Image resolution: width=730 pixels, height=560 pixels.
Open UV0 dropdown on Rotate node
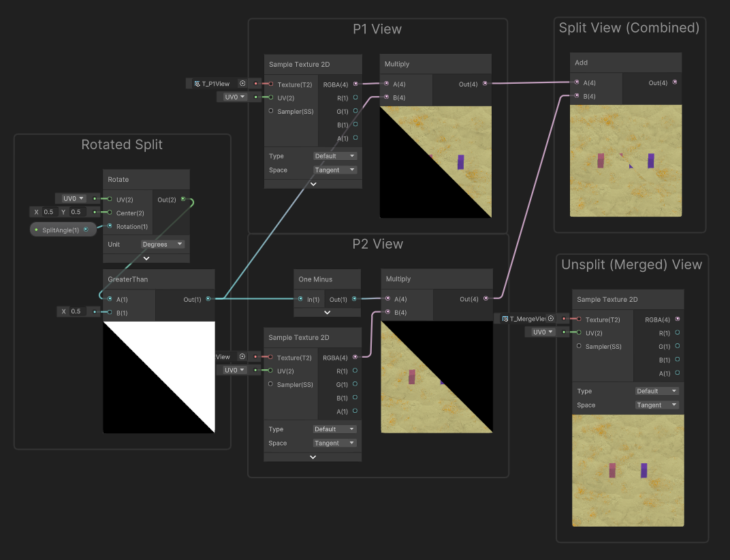coord(72,198)
